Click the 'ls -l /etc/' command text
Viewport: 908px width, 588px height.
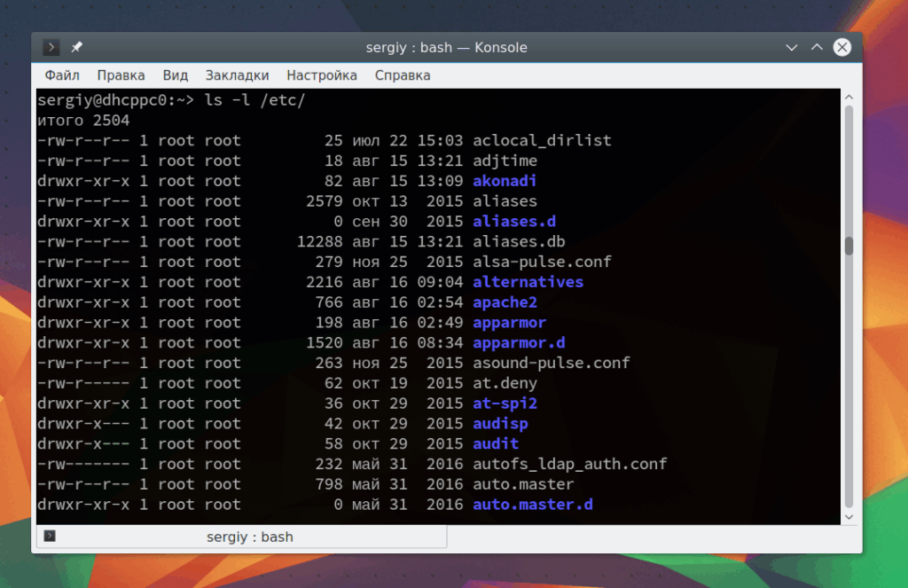pos(254,100)
